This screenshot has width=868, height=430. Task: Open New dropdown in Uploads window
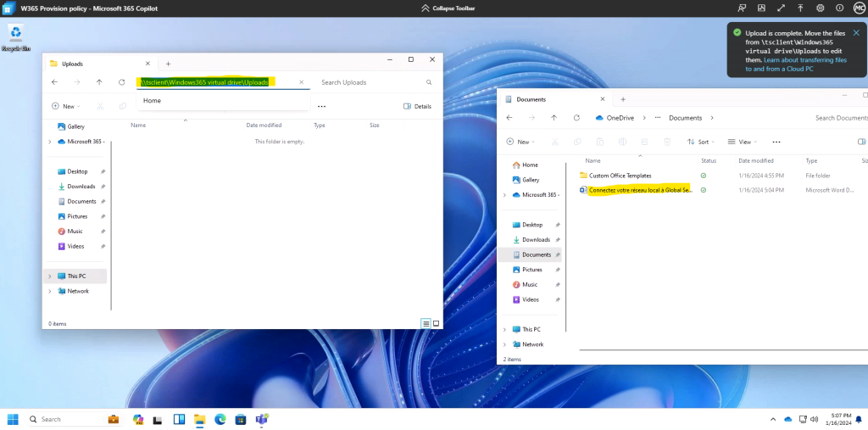tap(66, 106)
